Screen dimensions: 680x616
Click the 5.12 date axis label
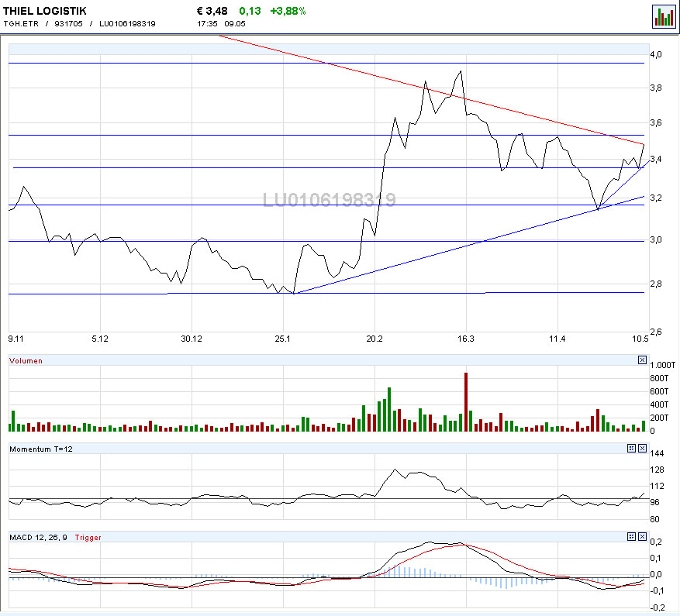(100, 339)
